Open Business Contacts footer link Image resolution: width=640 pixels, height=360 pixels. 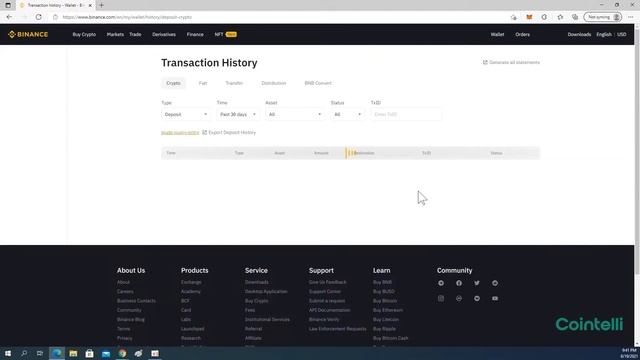coord(136,301)
